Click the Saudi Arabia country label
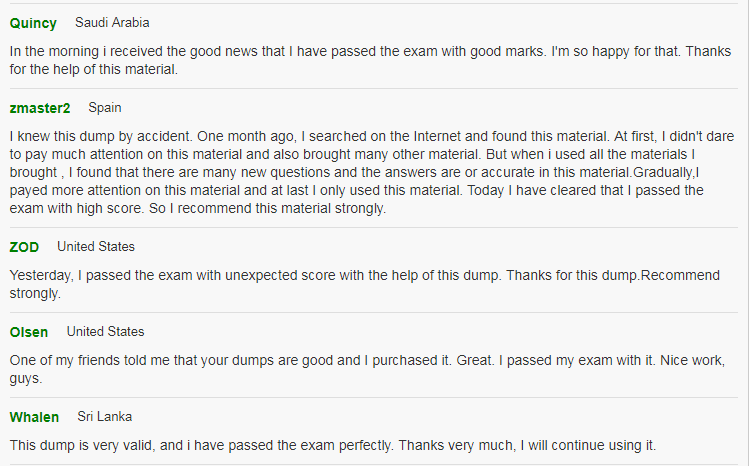The height and width of the screenshot is (466, 750). (112, 22)
